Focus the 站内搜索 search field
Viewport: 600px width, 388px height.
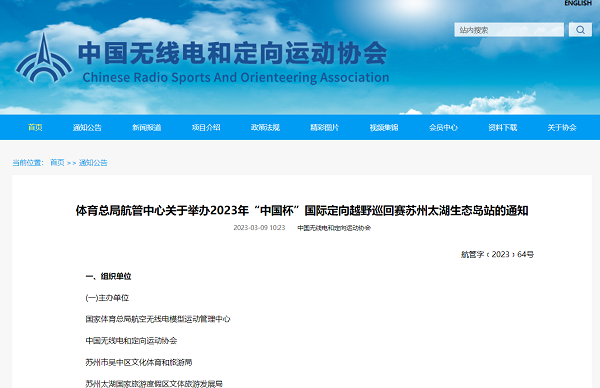point(509,30)
